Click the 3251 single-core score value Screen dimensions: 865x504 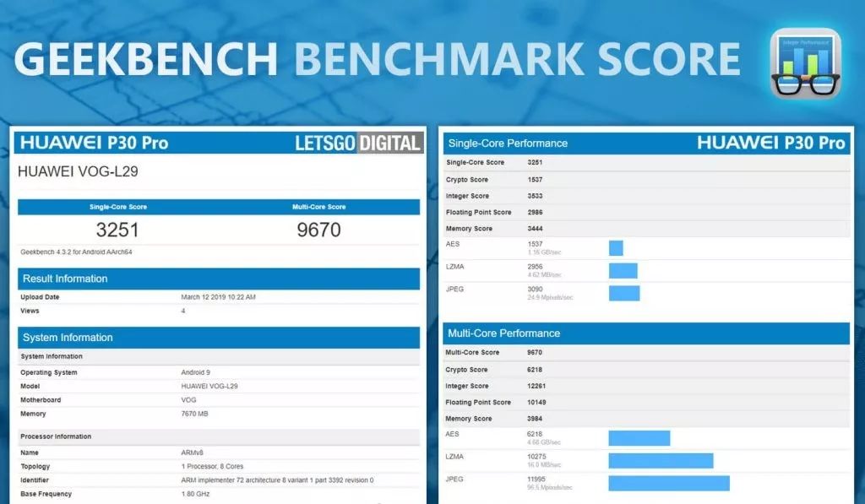click(117, 230)
